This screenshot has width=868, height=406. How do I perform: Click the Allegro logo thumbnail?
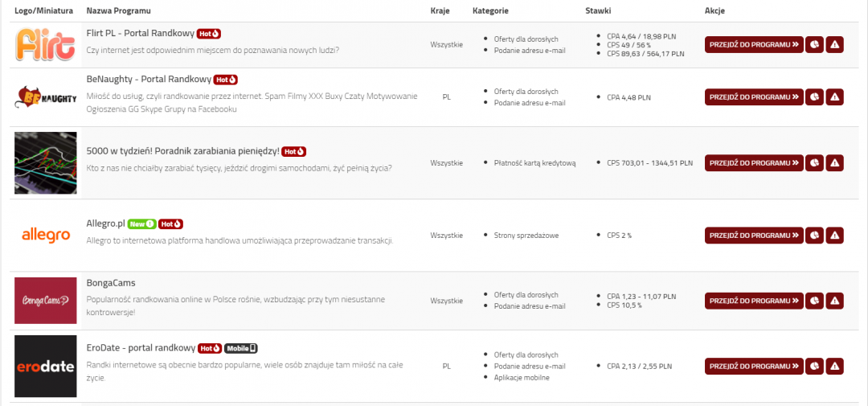coord(46,236)
